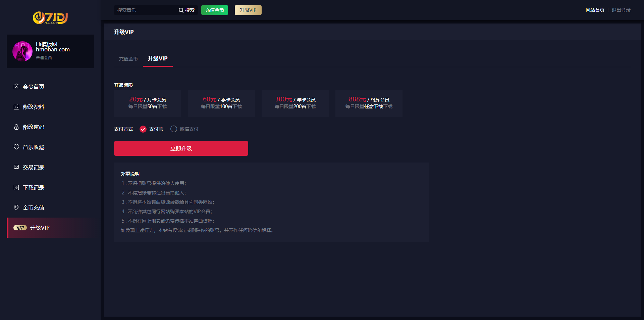
Task: Open 金币充值 in the sidebar
Action: 50,208
